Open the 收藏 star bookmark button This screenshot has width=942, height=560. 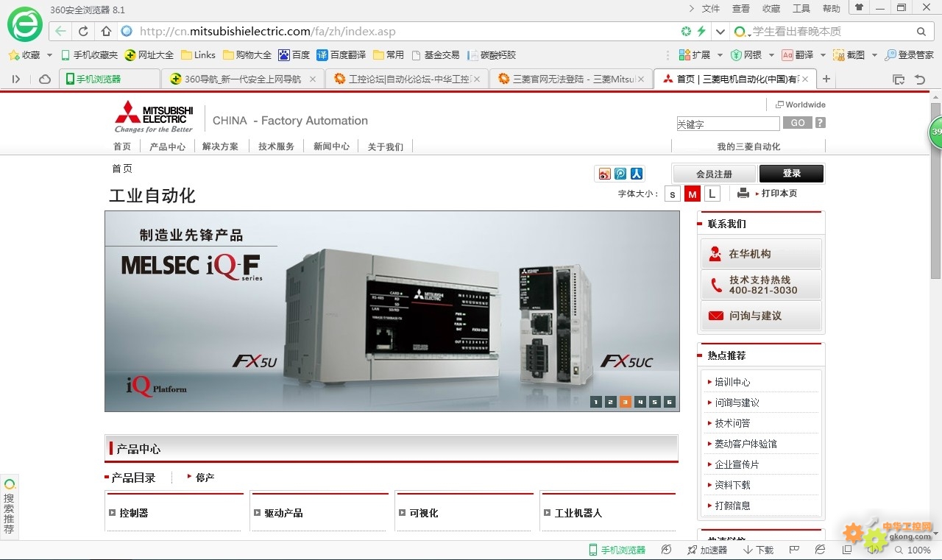tap(24, 55)
